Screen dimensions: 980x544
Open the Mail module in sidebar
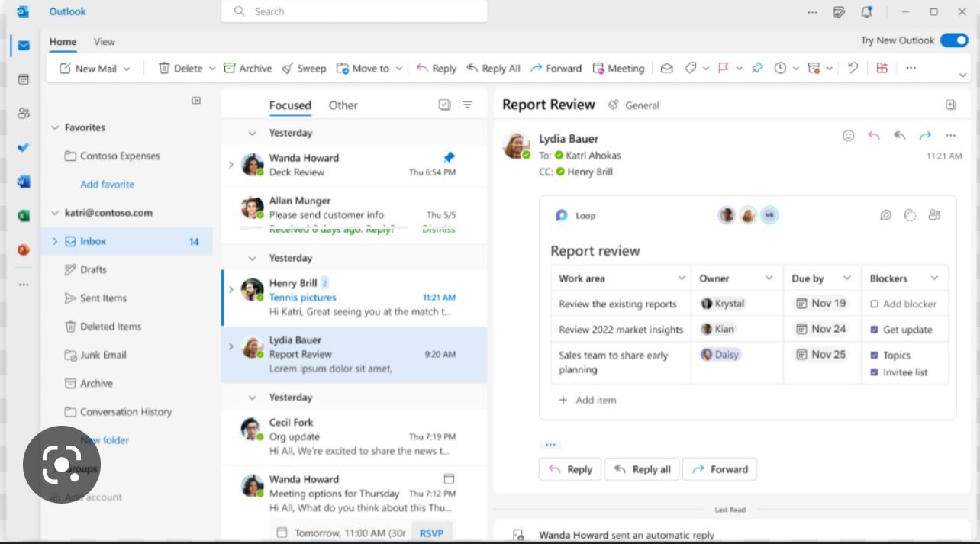pos(24,46)
